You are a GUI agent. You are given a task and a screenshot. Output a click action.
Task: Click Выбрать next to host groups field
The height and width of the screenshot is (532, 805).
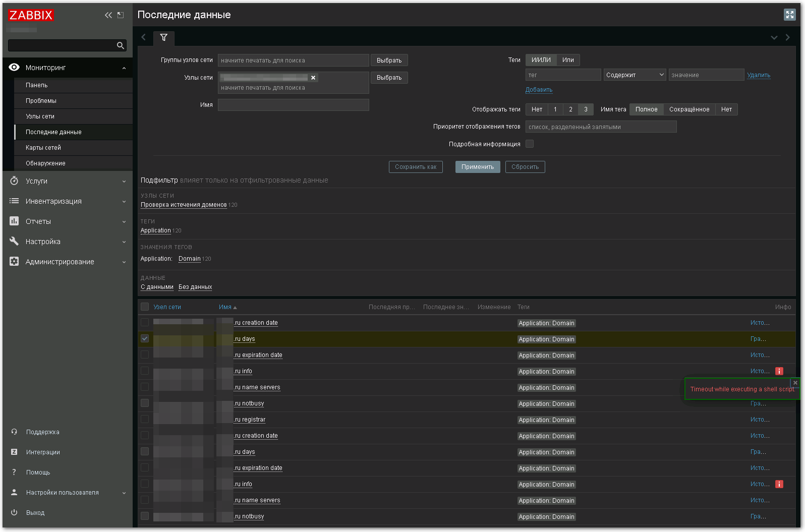click(x=389, y=61)
